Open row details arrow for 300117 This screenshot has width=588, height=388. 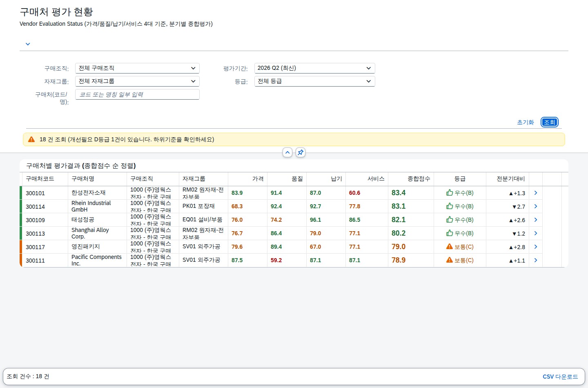[536, 247]
